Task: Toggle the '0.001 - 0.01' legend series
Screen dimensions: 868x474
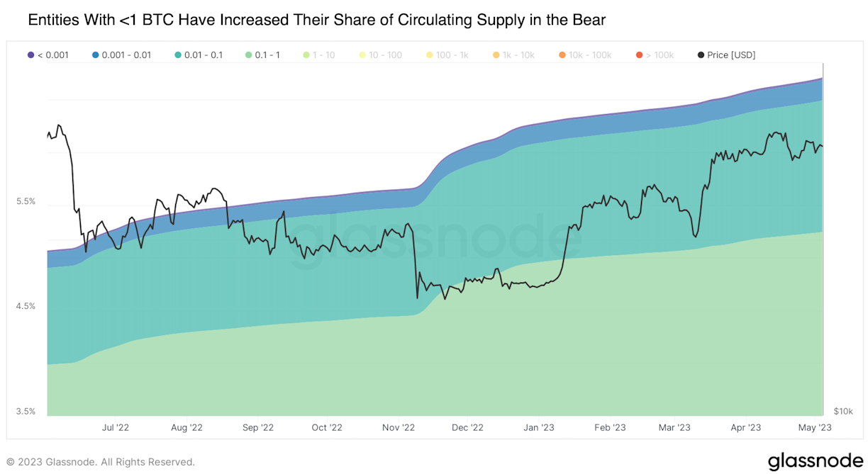Action: pyautogui.click(x=121, y=55)
